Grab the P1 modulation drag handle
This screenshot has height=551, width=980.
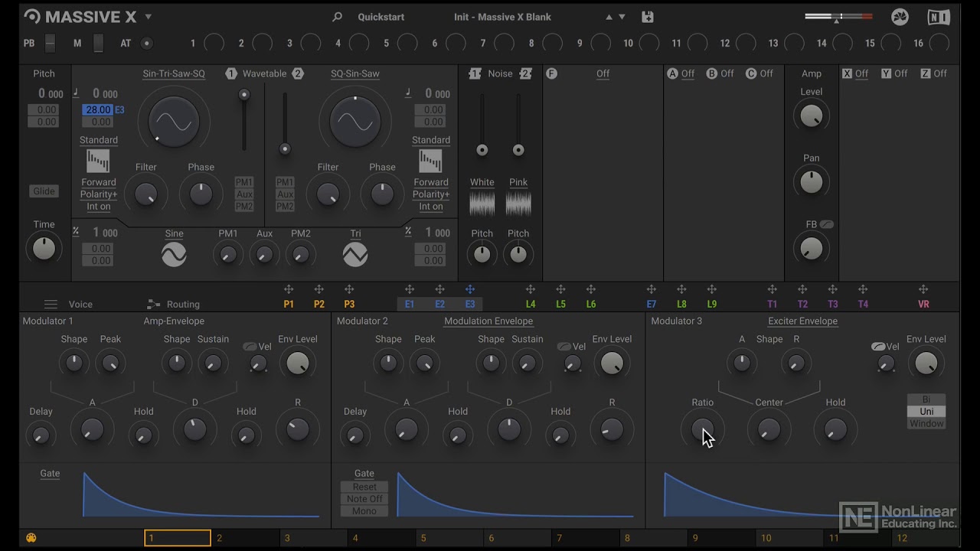(x=289, y=289)
